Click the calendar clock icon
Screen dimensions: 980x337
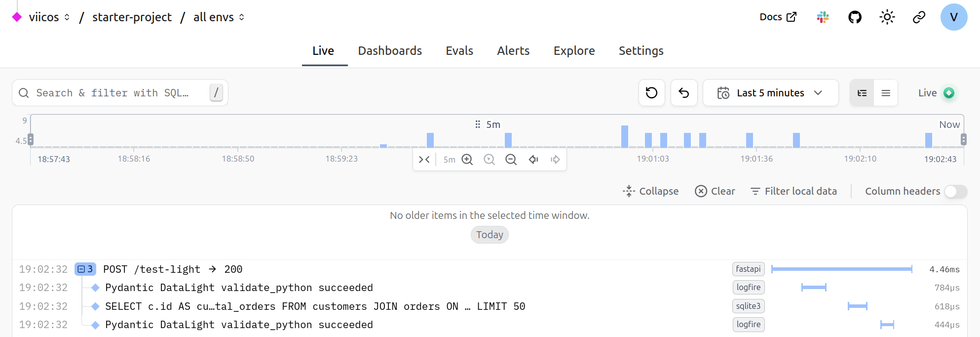click(723, 93)
